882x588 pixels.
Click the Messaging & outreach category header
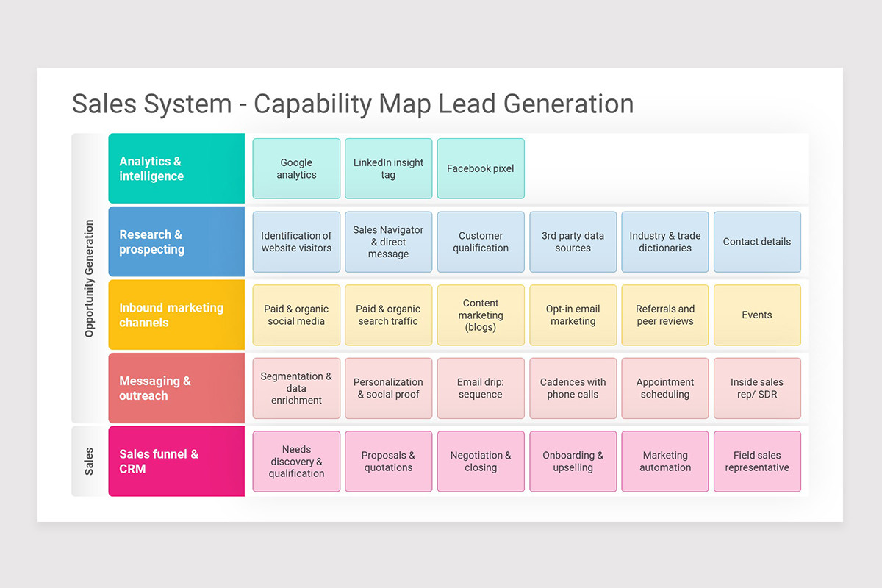(176, 388)
